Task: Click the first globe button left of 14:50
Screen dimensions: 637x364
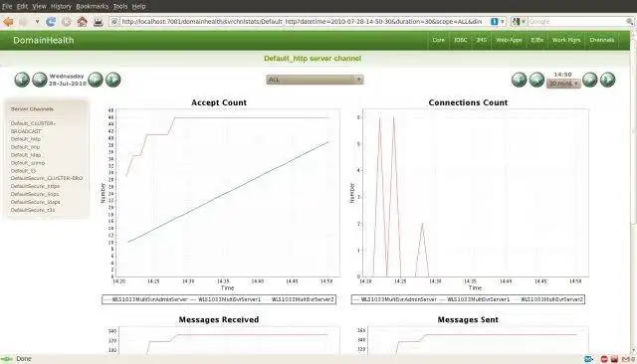Action: pyautogui.click(x=519, y=80)
